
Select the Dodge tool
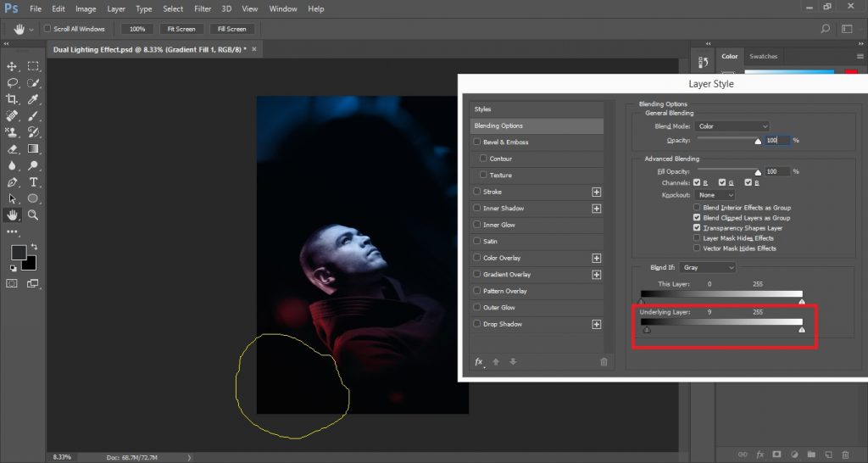pos(33,165)
